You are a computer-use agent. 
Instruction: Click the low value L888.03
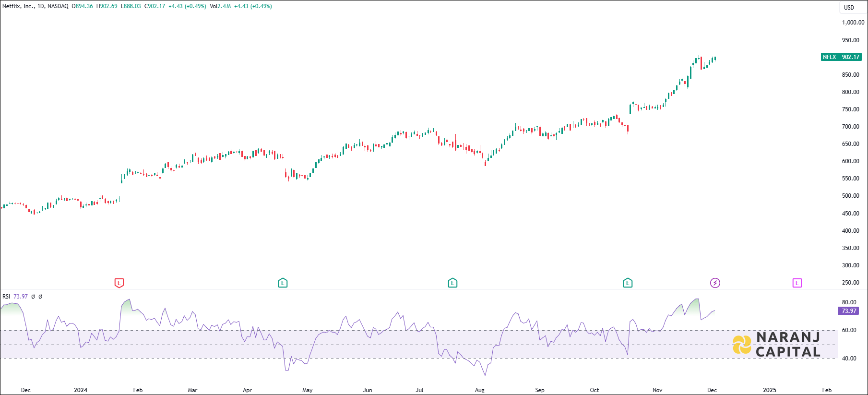[131, 6]
